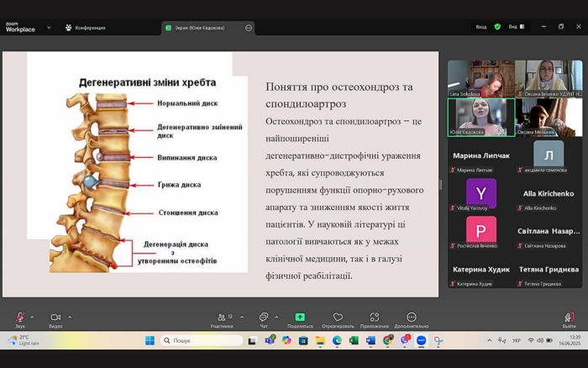The height and width of the screenshot is (368, 588).
Task: Unmute microphone with the Звук button
Action: point(19,318)
